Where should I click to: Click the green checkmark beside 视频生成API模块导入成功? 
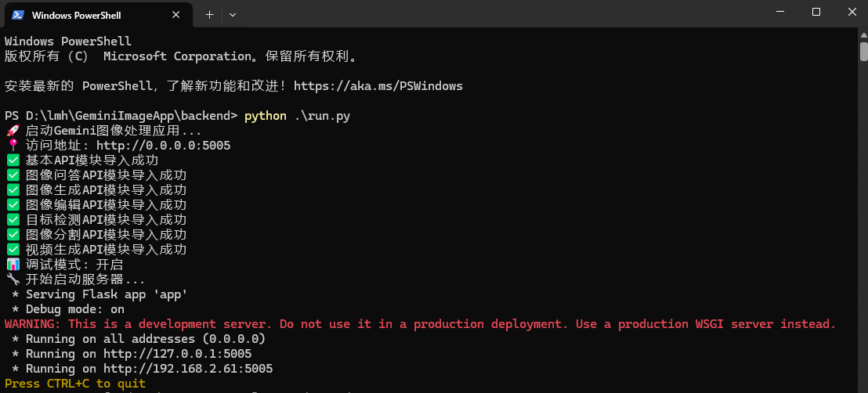point(13,250)
